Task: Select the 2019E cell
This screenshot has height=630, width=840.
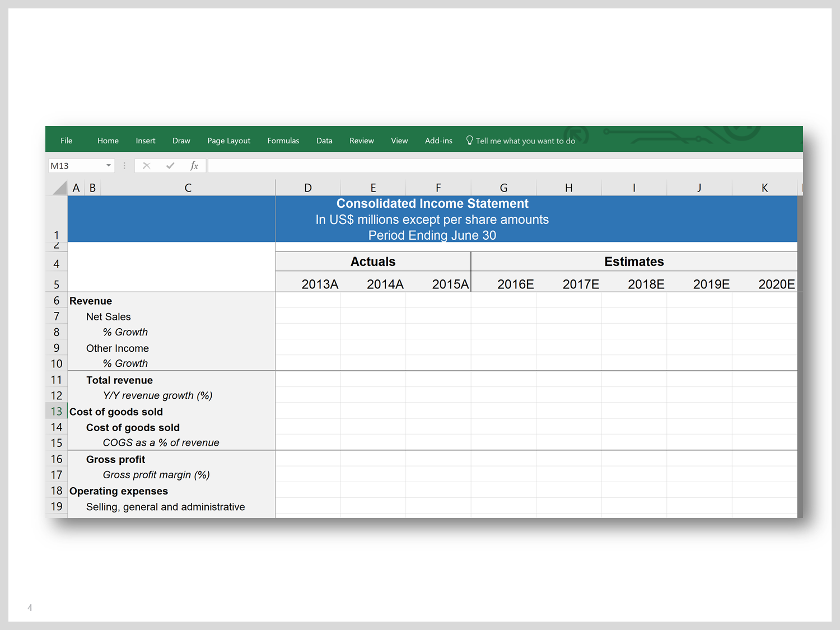Action: [699, 283]
